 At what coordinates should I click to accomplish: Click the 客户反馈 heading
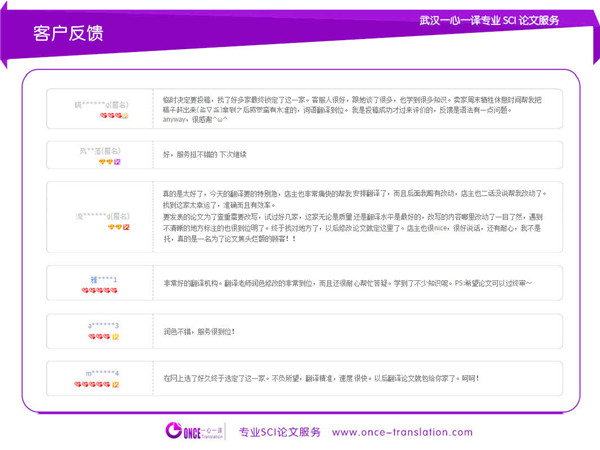pyautogui.click(x=68, y=33)
